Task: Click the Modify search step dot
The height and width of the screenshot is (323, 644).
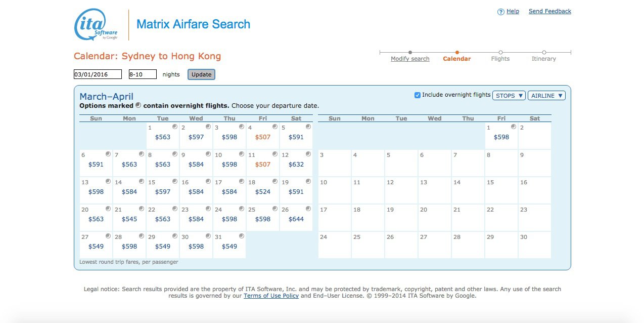Action: tap(410, 52)
